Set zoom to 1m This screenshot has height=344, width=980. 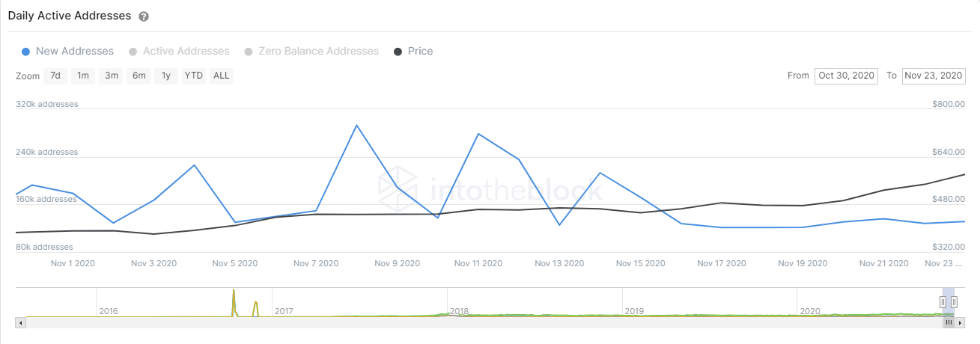click(83, 76)
